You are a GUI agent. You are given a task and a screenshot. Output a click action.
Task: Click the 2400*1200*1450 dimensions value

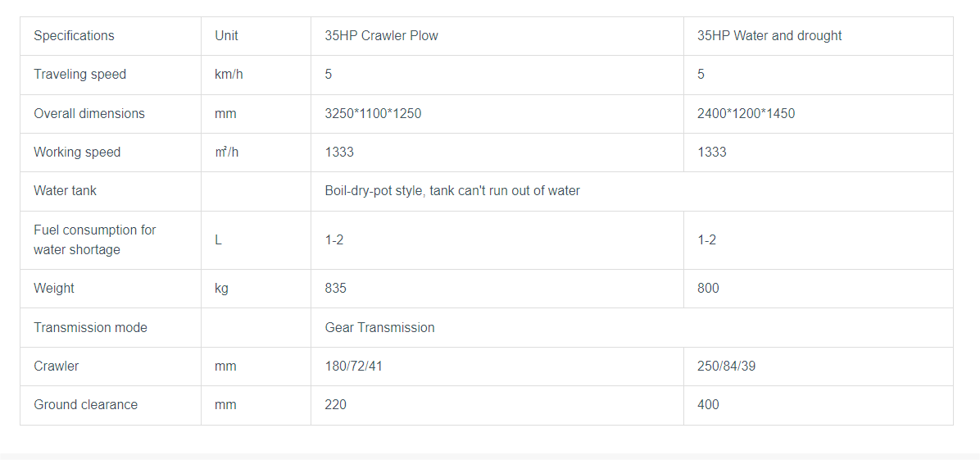pos(746,114)
